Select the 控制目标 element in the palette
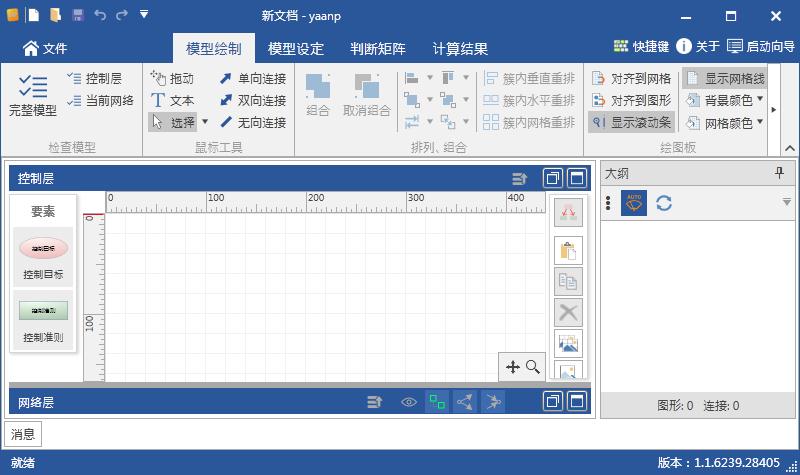 (43, 257)
